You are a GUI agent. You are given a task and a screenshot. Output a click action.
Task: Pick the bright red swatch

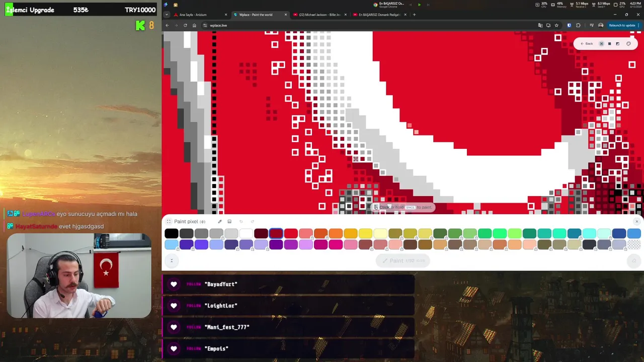click(291, 233)
